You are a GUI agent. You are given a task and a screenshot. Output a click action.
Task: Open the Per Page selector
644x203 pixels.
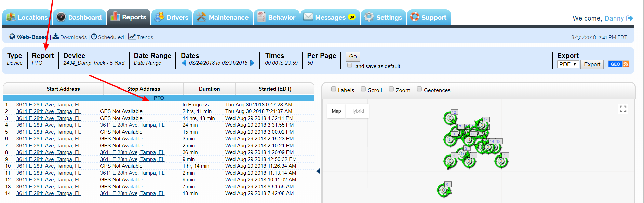point(321,59)
